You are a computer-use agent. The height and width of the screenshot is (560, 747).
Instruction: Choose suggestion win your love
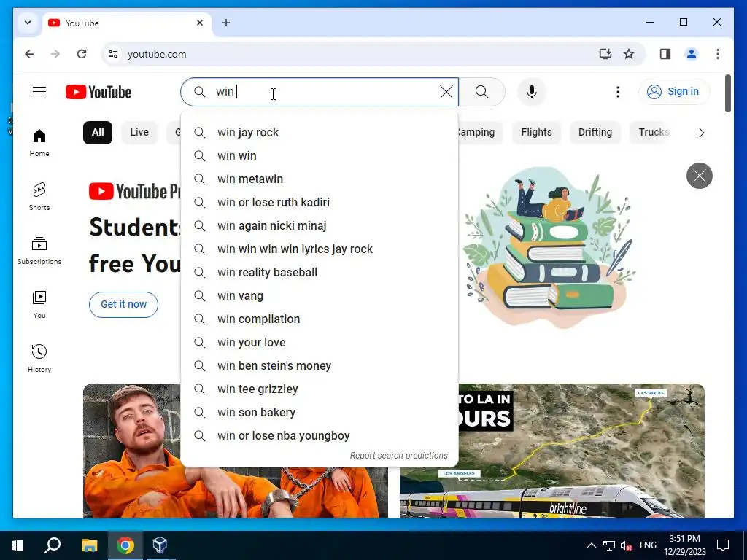pos(320,343)
